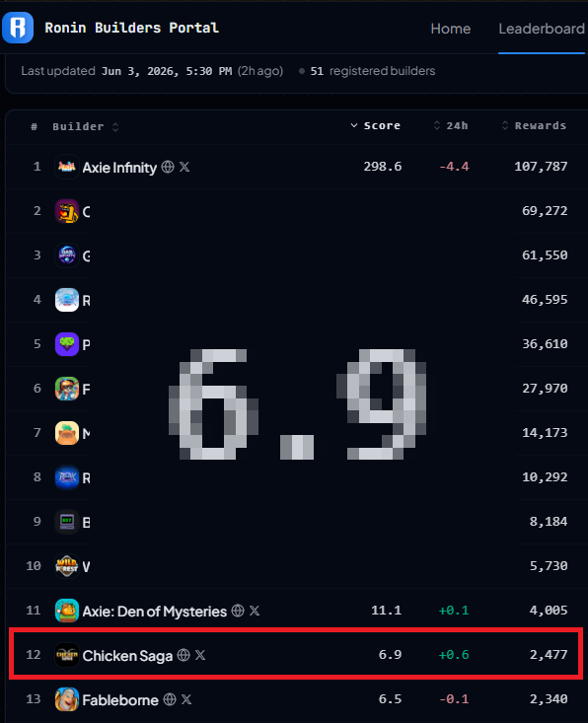Image resolution: width=588 pixels, height=723 pixels.
Task: Open Chicken Saga website globe icon
Action: pos(184,655)
